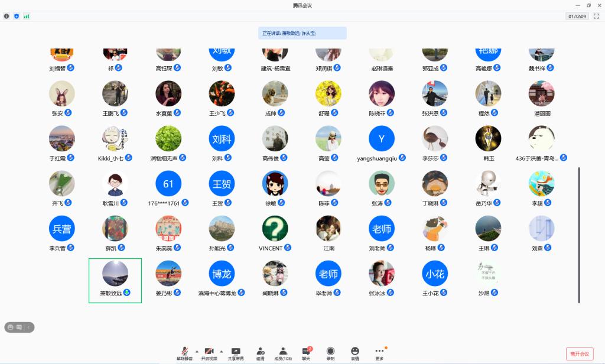Unmute microphone via 解除静音

(185, 353)
